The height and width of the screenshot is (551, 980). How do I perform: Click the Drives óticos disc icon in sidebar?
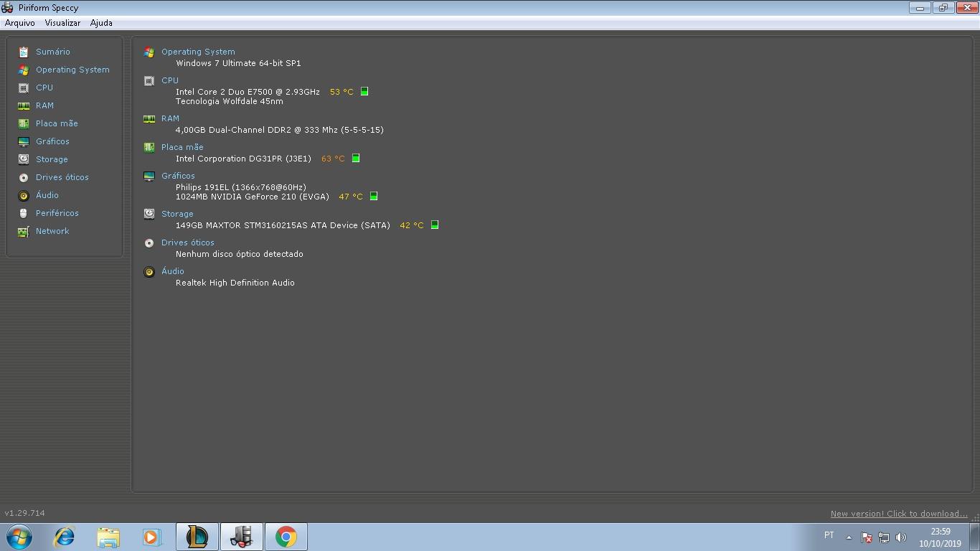point(24,177)
